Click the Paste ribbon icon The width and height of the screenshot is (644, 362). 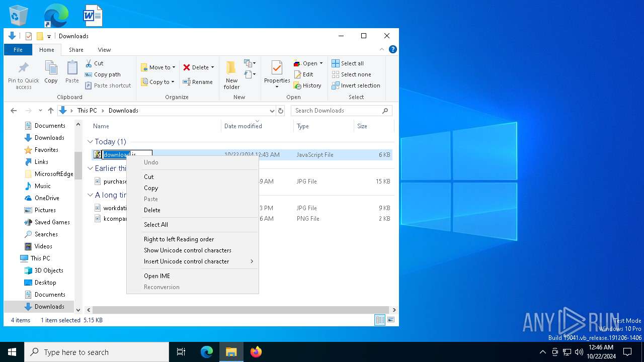point(72,72)
